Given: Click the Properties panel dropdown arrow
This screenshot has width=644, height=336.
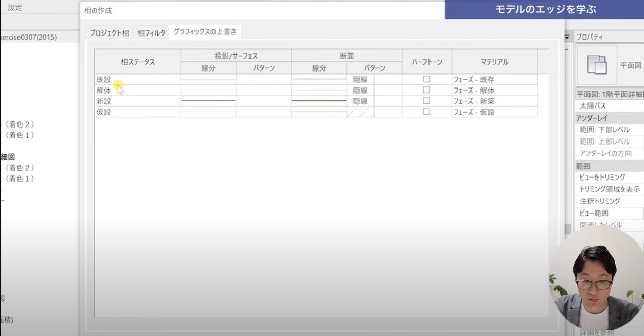Looking at the screenshot, I should click(x=568, y=37).
